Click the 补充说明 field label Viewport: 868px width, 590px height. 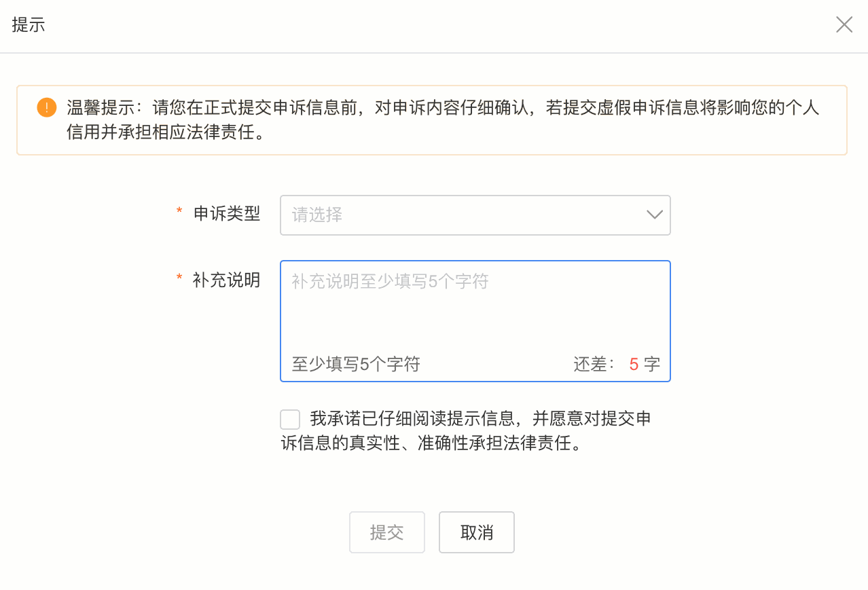click(227, 280)
